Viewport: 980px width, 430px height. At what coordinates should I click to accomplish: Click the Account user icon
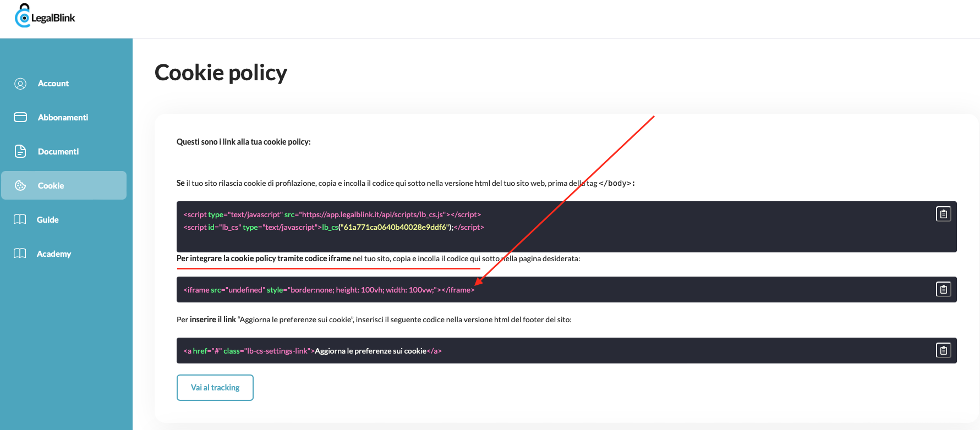coord(20,84)
